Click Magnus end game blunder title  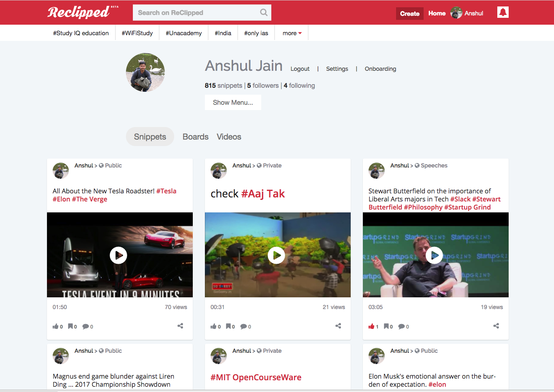coord(113,380)
